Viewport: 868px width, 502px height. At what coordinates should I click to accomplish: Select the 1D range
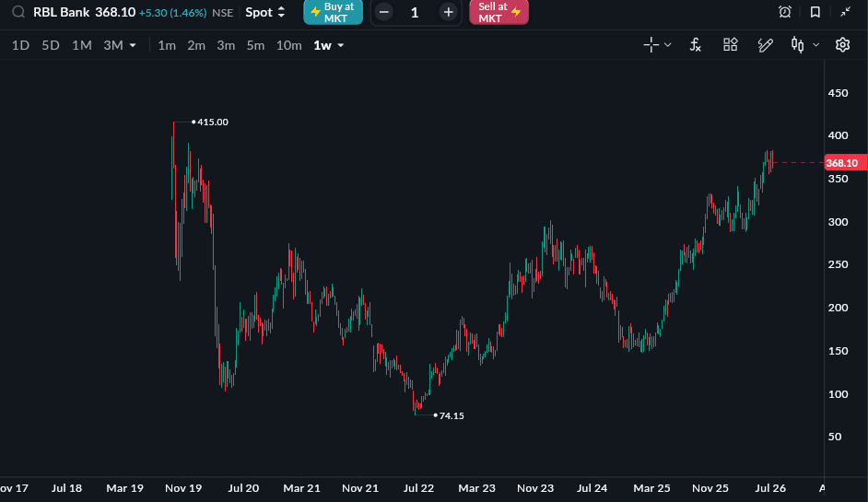[20, 45]
